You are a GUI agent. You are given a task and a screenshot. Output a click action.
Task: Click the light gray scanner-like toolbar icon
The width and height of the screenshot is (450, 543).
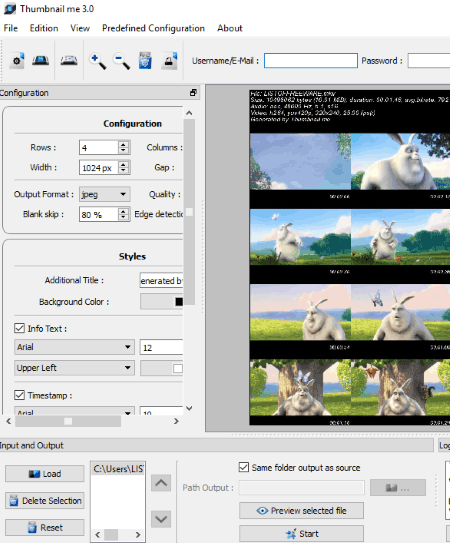[x=69, y=61]
